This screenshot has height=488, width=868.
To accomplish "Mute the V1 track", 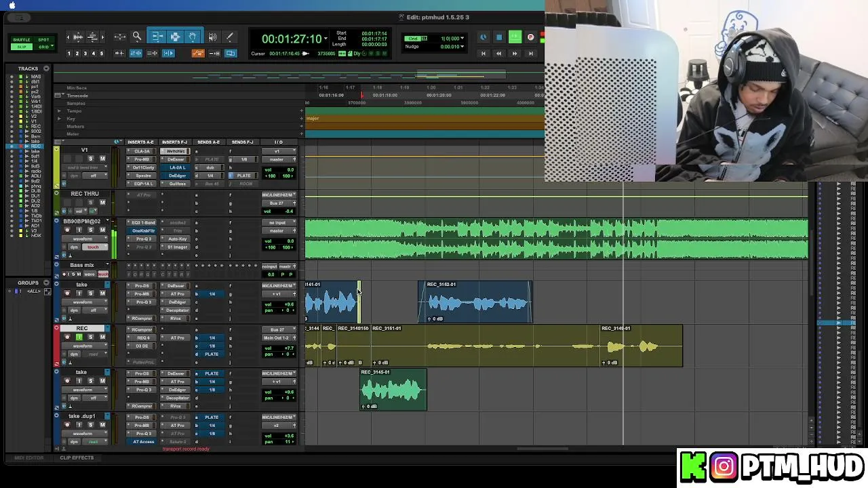I will pos(102,159).
